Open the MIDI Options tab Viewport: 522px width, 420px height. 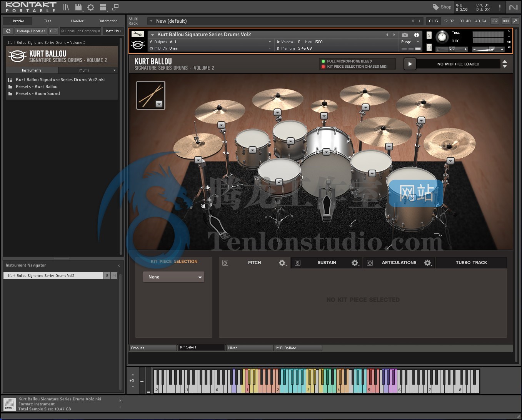[x=298, y=348]
